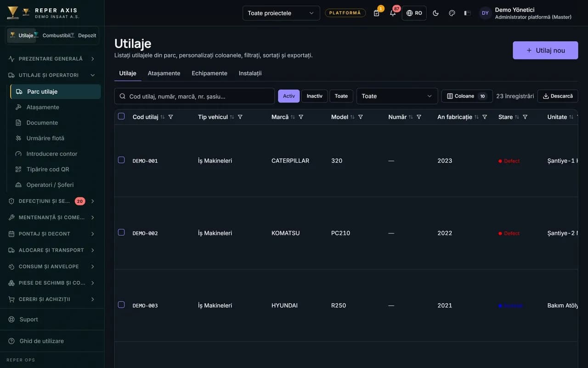Select the checkbox for row DEMO-003
Image resolution: width=588 pixels, height=368 pixels.
121,305
